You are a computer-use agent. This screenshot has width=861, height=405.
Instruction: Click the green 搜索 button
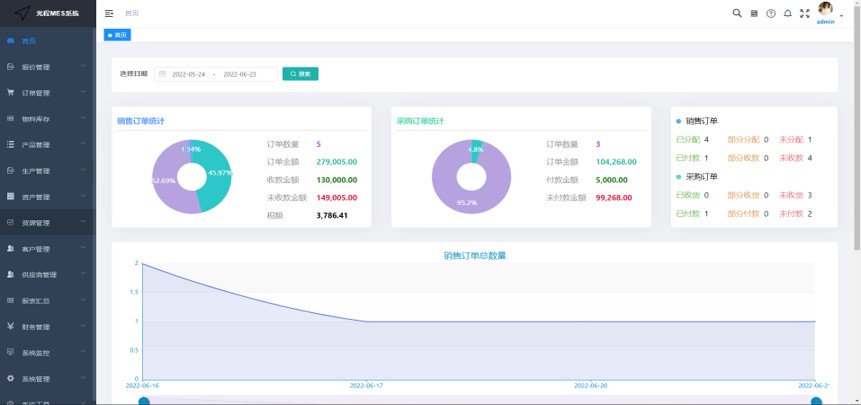coord(300,74)
